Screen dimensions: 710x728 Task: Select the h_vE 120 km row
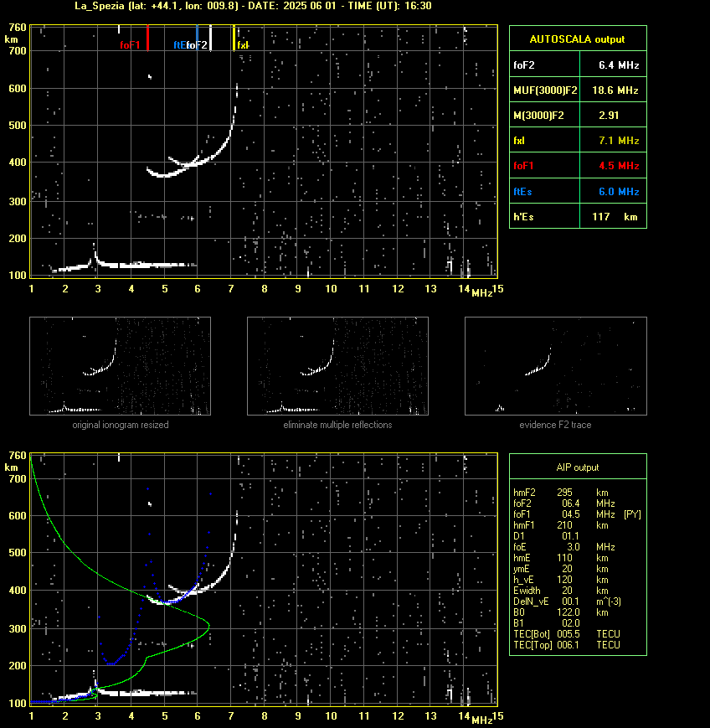(561, 580)
